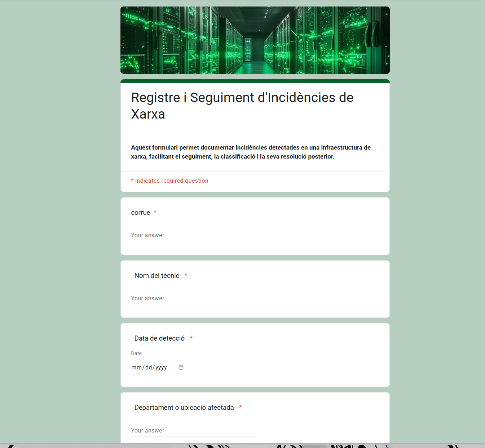
Task: Click the 'corrue' answer input field
Action: point(193,235)
